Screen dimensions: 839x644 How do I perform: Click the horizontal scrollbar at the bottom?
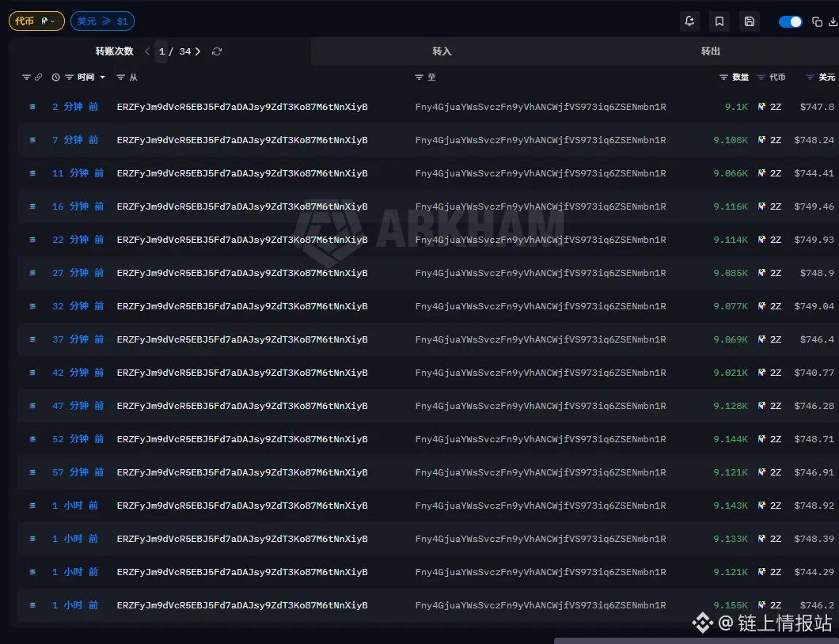click(x=697, y=641)
